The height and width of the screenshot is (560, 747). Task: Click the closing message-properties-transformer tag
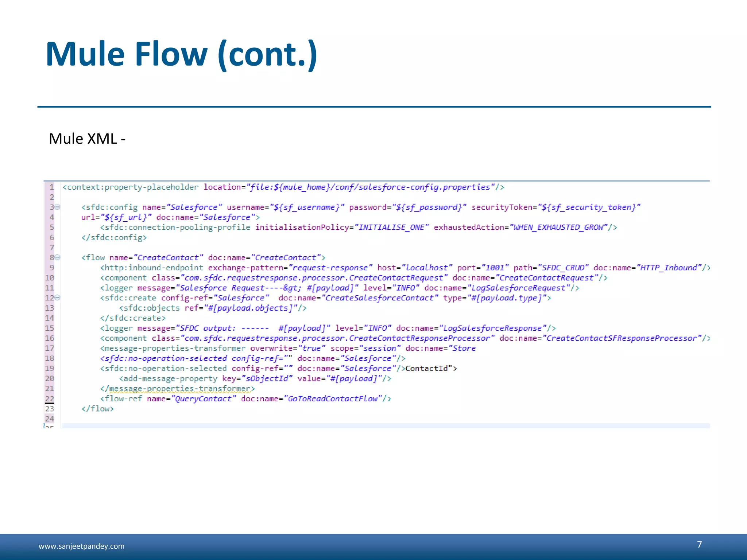(x=177, y=389)
